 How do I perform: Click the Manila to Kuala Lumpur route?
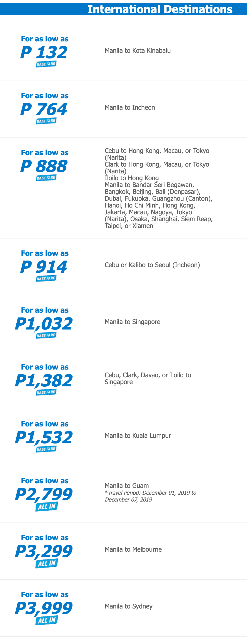138,436
